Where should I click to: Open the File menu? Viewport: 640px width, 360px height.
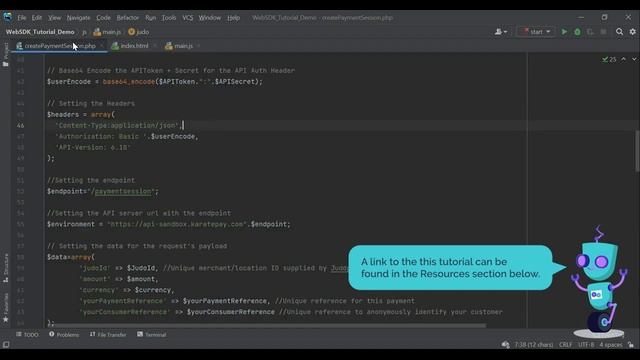click(22, 18)
